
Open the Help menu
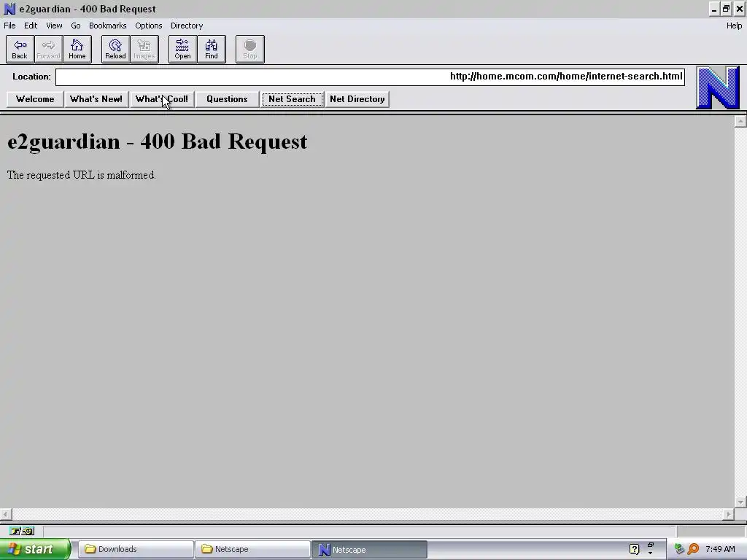(734, 26)
